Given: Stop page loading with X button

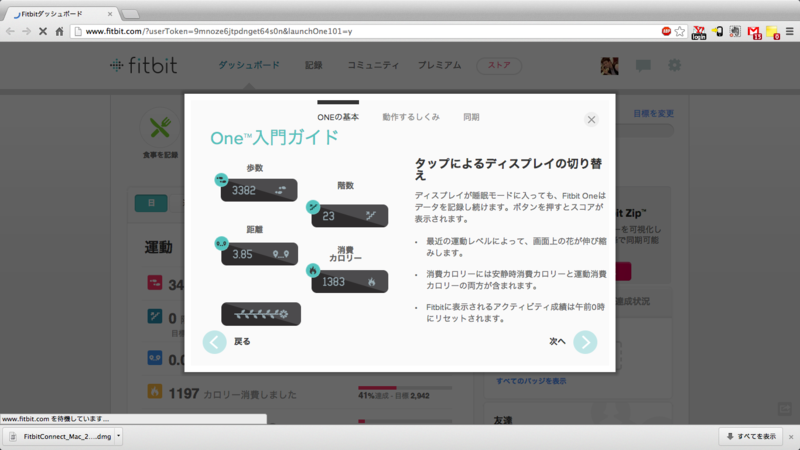Looking at the screenshot, I should coord(43,32).
